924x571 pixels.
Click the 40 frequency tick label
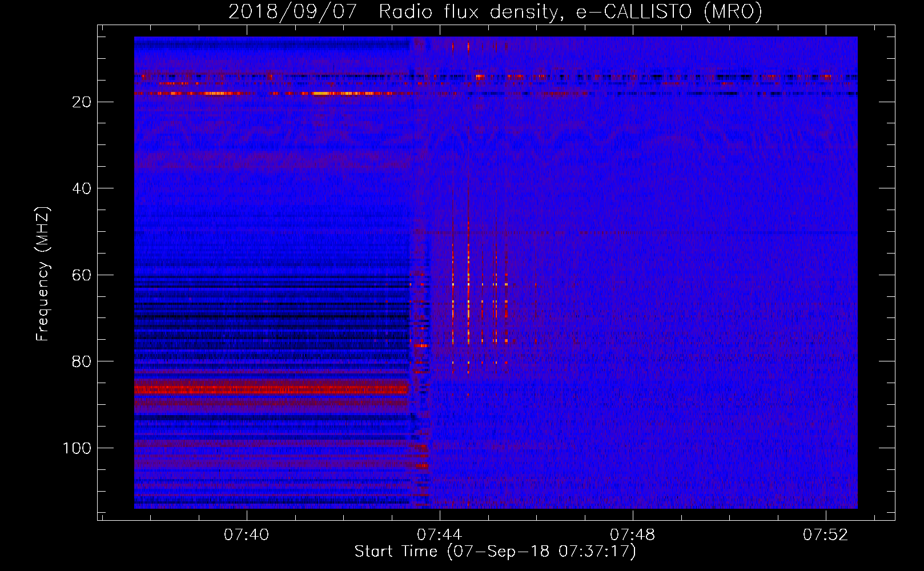tap(82, 188)
